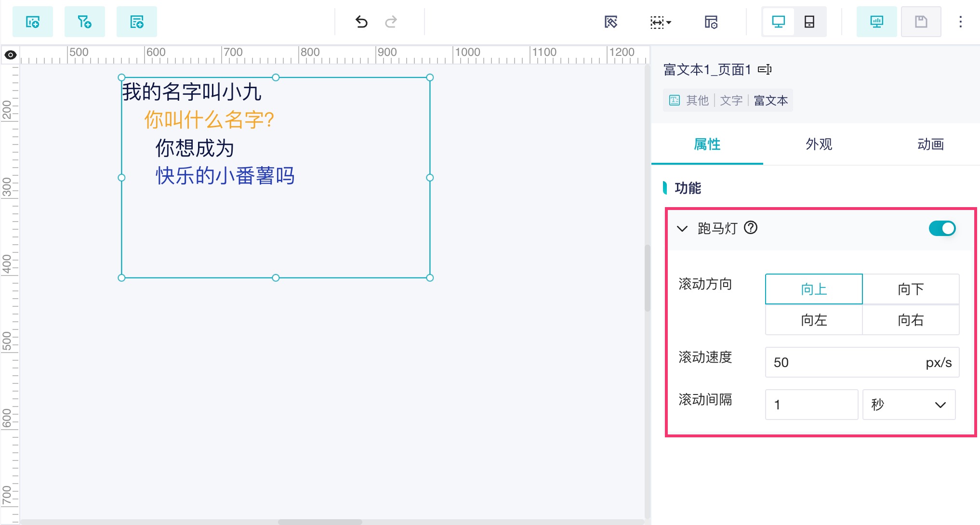
Task: Click the disabled save icon
Action: pos(921,22)
